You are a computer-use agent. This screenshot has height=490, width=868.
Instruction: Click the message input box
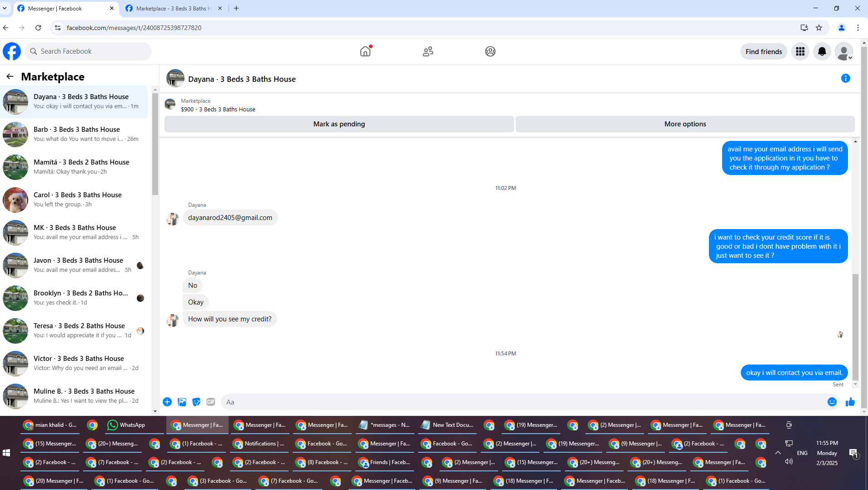523,402
